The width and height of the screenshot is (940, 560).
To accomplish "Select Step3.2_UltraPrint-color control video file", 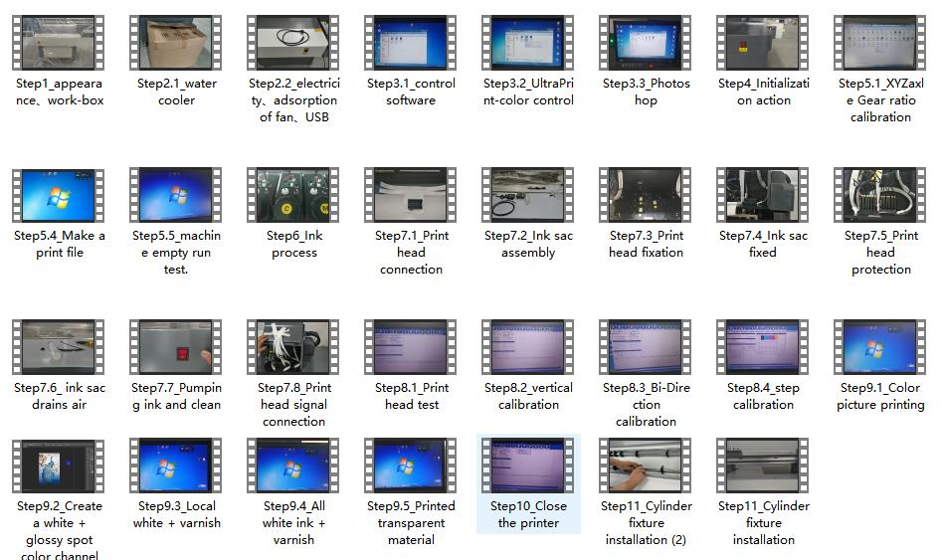I will 528,43.
